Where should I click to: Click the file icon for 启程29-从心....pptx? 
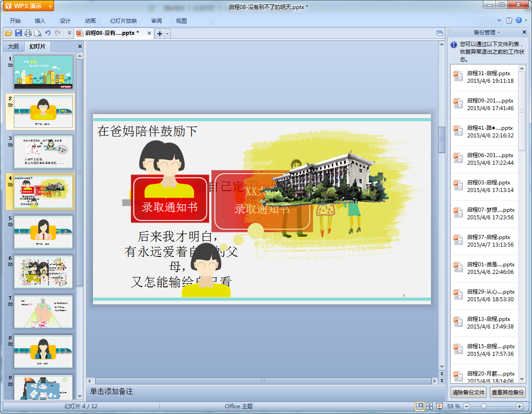tap(458, 294)
